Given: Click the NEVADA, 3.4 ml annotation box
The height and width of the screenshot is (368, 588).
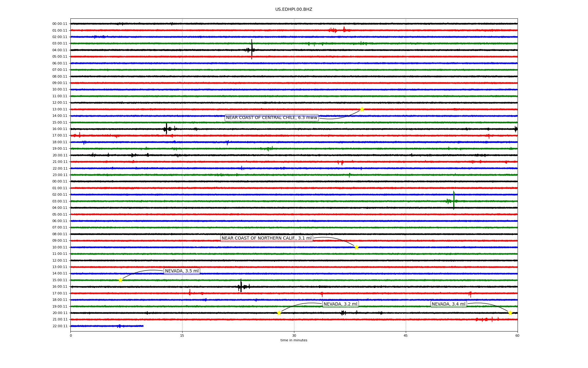Looking at the screenshot, I should click(448, 304).
